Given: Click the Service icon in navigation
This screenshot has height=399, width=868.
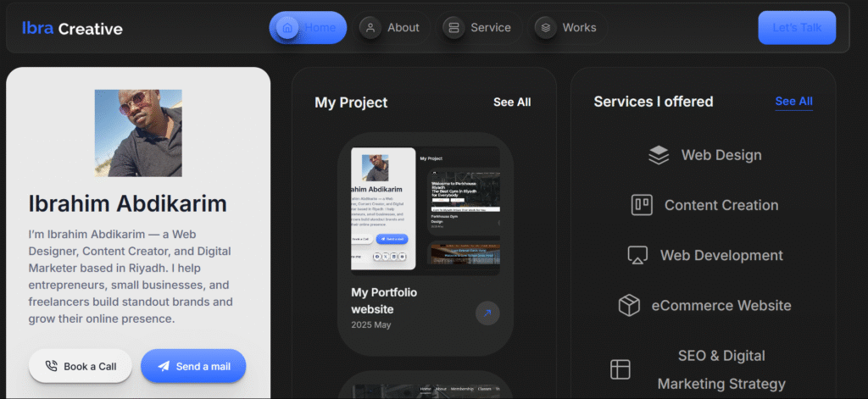Looking at the screenshot, I should [x=453, y=28].
